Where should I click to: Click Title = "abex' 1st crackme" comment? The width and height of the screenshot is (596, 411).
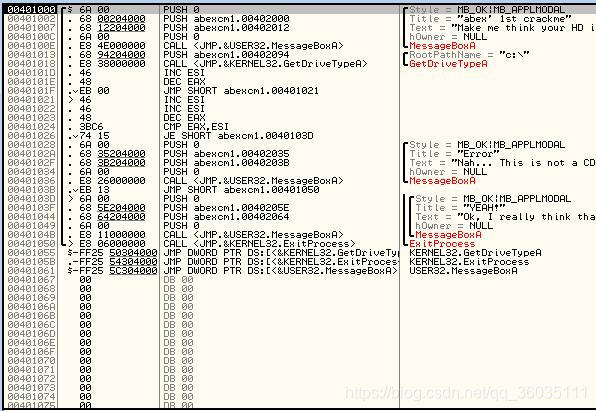point(490,18)
